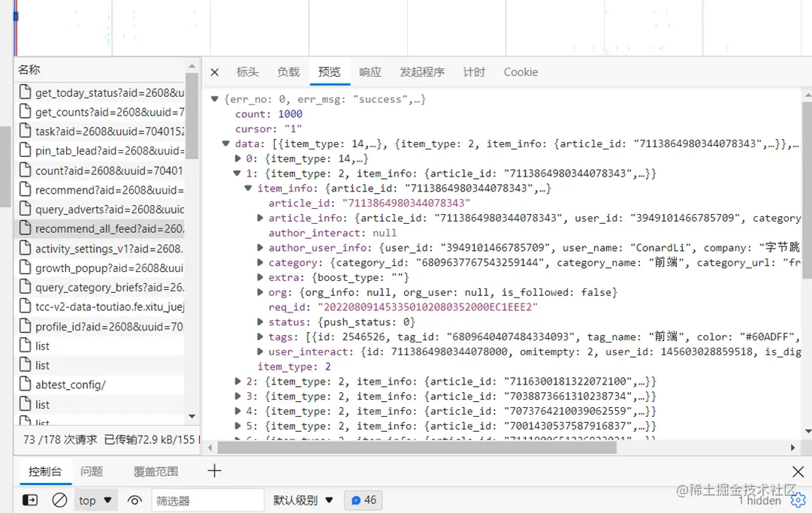Screen dimensions: 812x513
Task: Select the query_adverts request
Action: [100, 209]
